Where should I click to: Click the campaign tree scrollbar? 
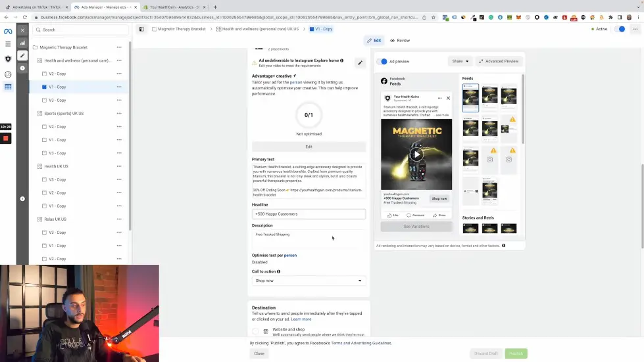130,135
